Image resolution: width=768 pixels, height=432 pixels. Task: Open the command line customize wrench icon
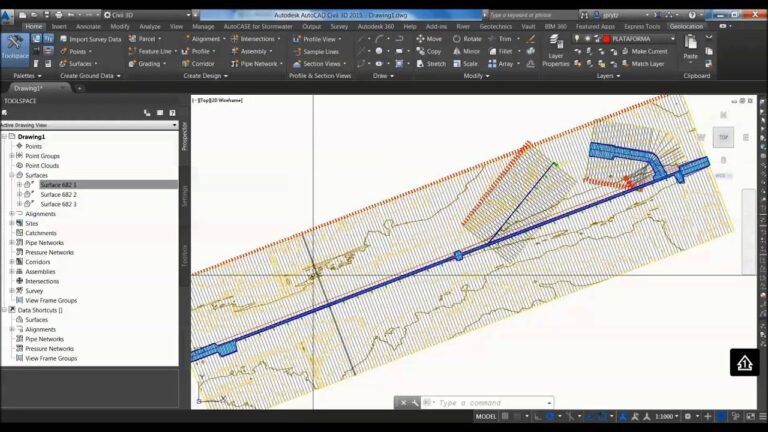coord(415,403)
